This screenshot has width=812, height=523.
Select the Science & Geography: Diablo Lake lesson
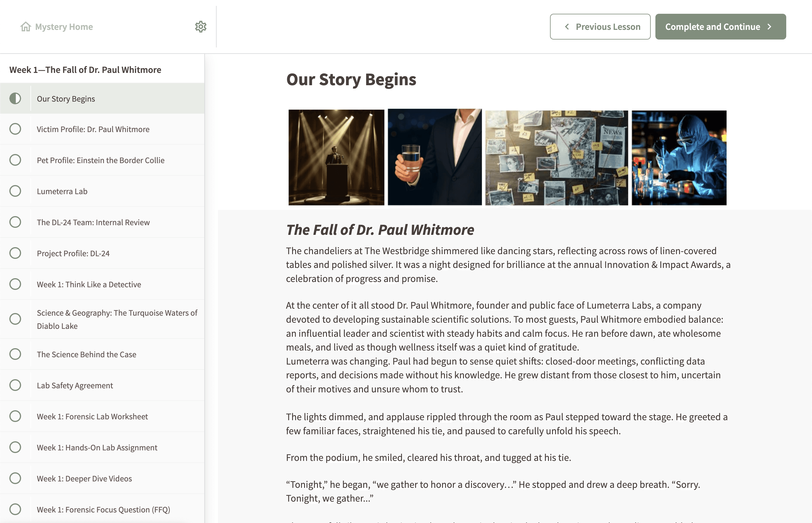point(117,319)
